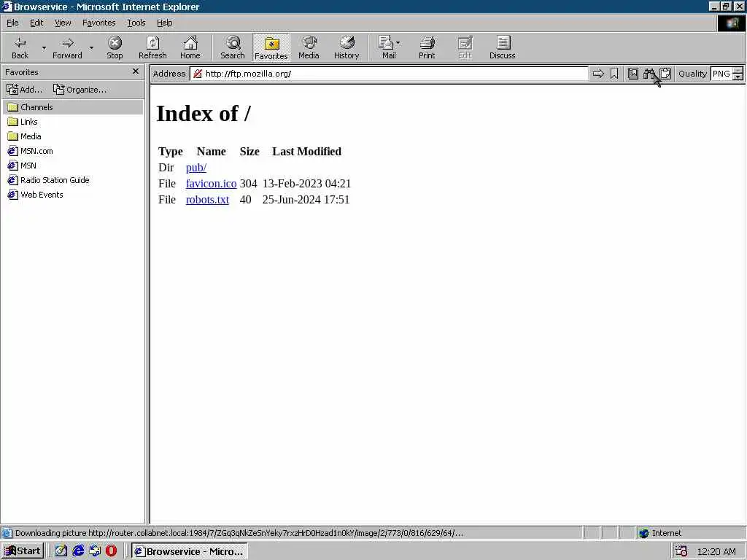Launch Internet Explorer from Quick Launch
Screen dimensions: 747x560
coord(78,551)
